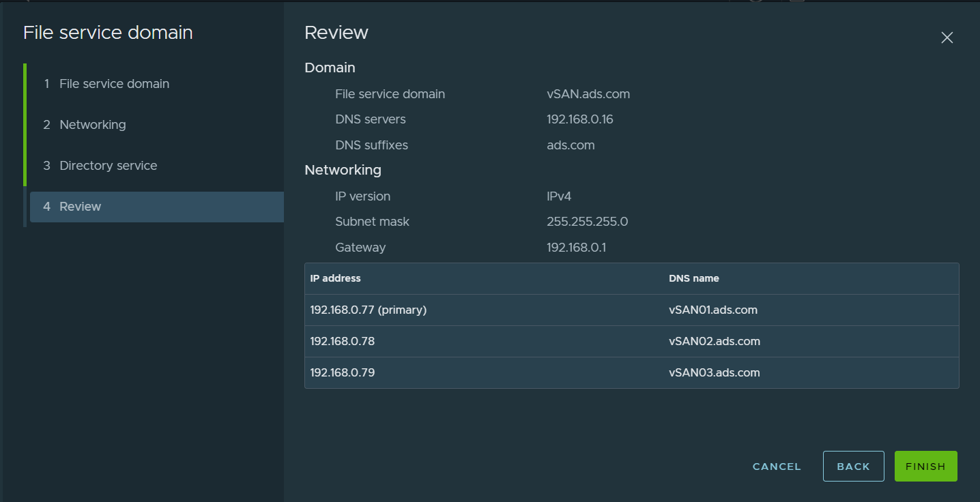Click the File service domain wizard title

click(x=108, y=33)
